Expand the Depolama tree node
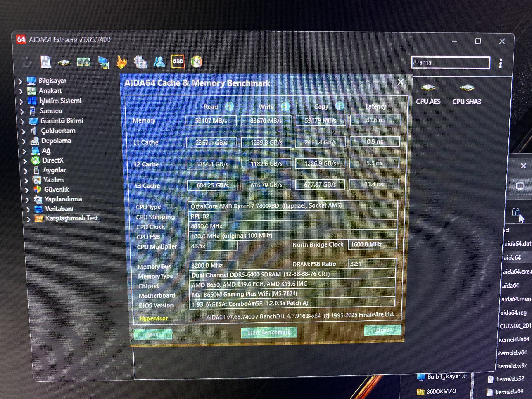This screenshot has width=532, height=399. pyautogui.click(x=24, y=142)
